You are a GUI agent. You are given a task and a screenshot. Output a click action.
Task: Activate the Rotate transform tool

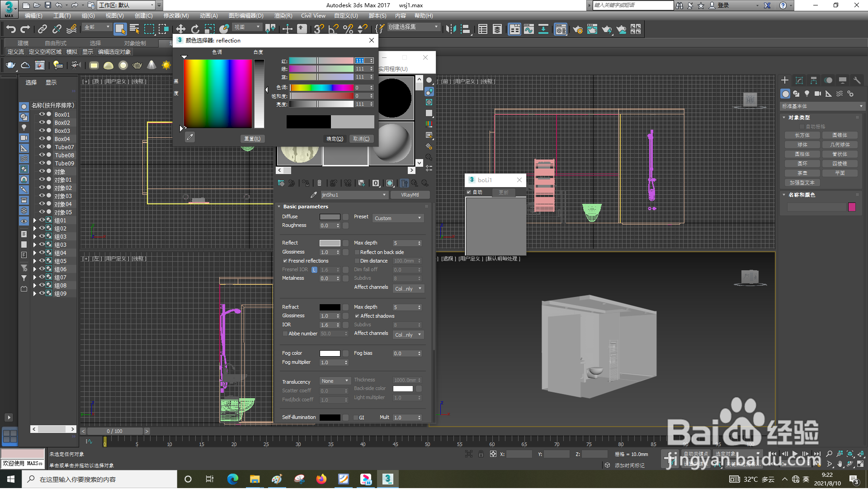coord(195,29)
